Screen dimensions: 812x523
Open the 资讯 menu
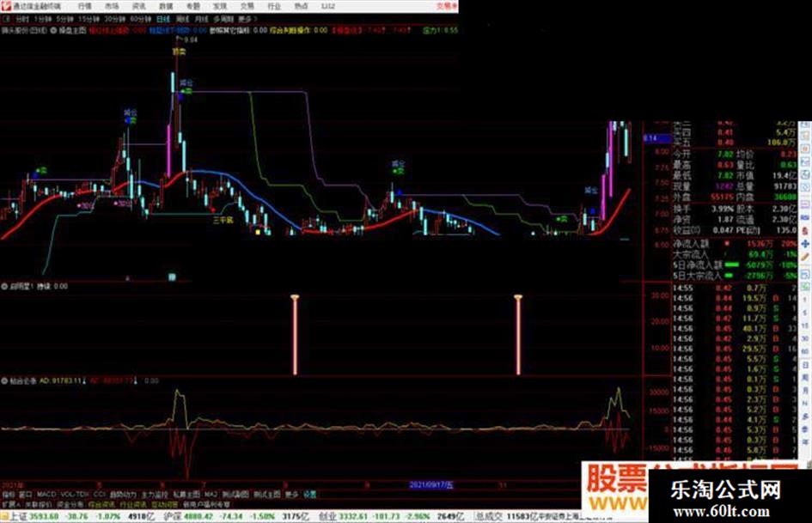click(x=139, y=6)
